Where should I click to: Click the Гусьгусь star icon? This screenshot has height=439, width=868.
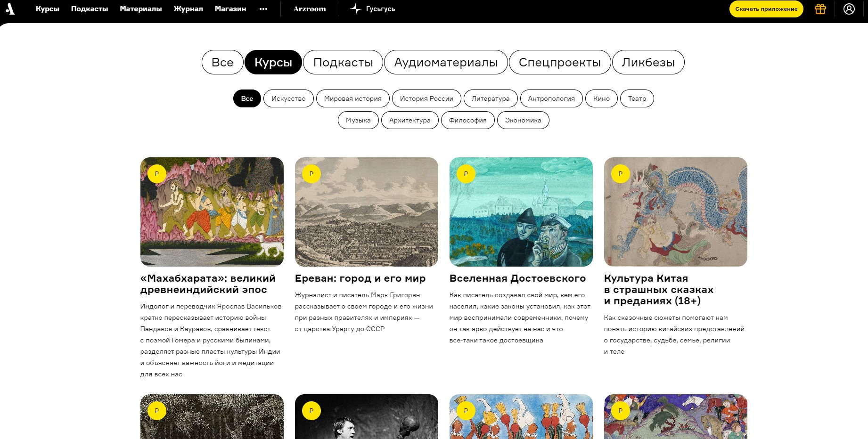(x=356, y=9)
